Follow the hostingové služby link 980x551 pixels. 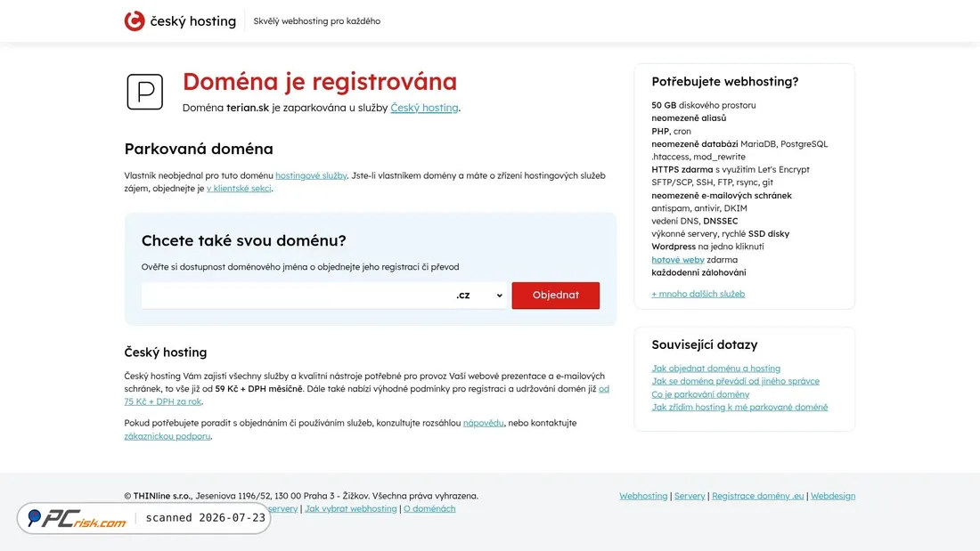point(311,175)
